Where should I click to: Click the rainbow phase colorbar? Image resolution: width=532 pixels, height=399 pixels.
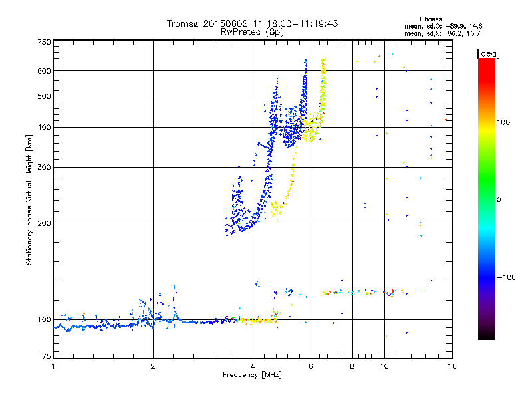coord(487,199)
